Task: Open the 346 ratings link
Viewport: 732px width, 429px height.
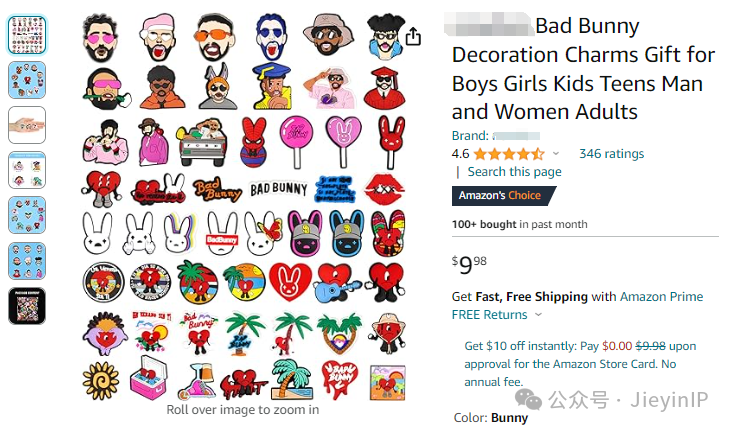Action: (x=611, y=154)
